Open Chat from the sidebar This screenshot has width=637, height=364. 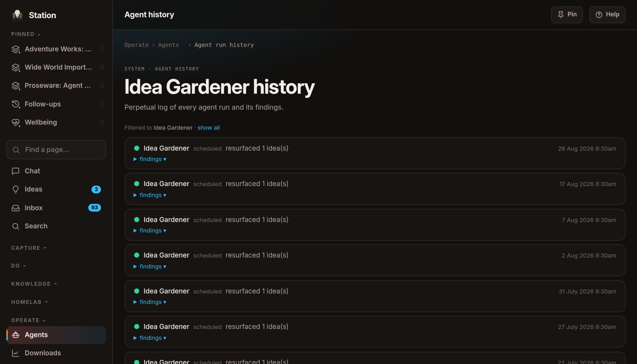pos(56,171)
